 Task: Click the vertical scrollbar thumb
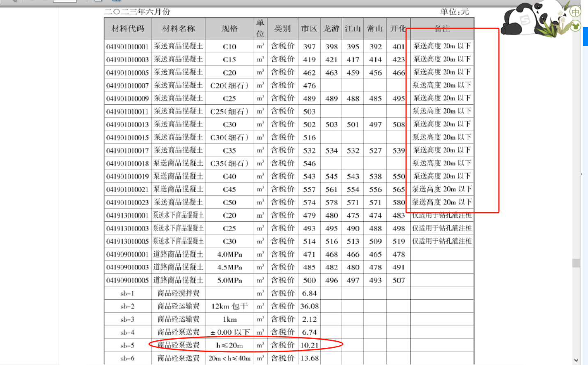(576, 263)
